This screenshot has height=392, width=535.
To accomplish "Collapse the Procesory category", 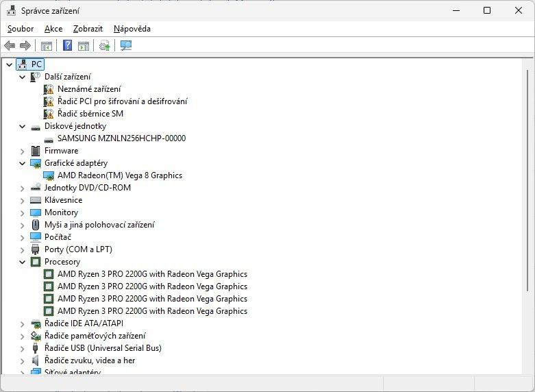I will [23, 262].
